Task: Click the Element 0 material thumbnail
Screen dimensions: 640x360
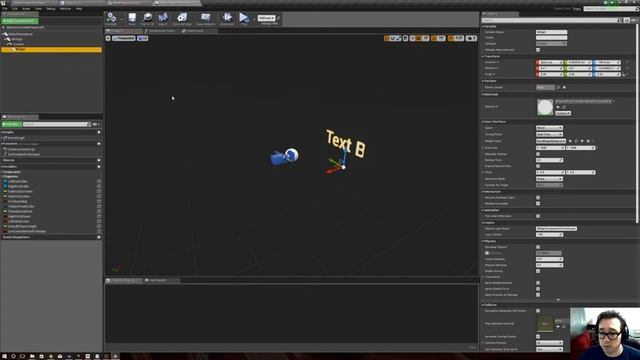Action: pos(544,107)
